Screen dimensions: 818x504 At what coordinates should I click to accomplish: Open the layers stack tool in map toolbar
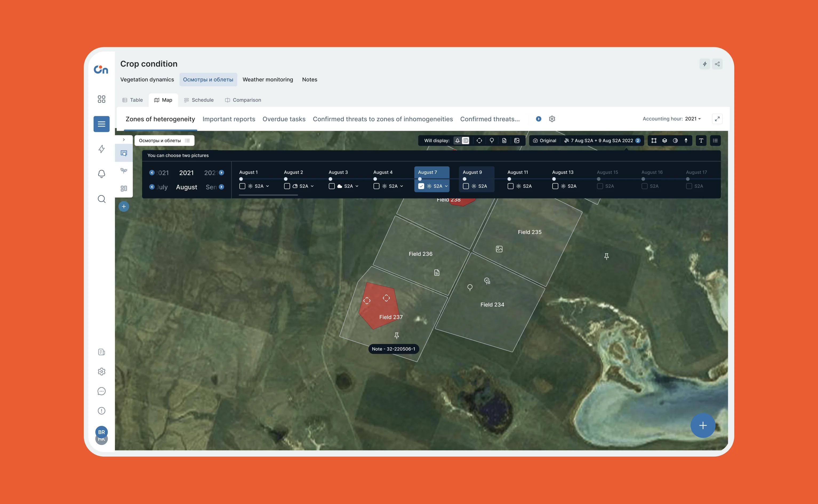pos(664,141)
